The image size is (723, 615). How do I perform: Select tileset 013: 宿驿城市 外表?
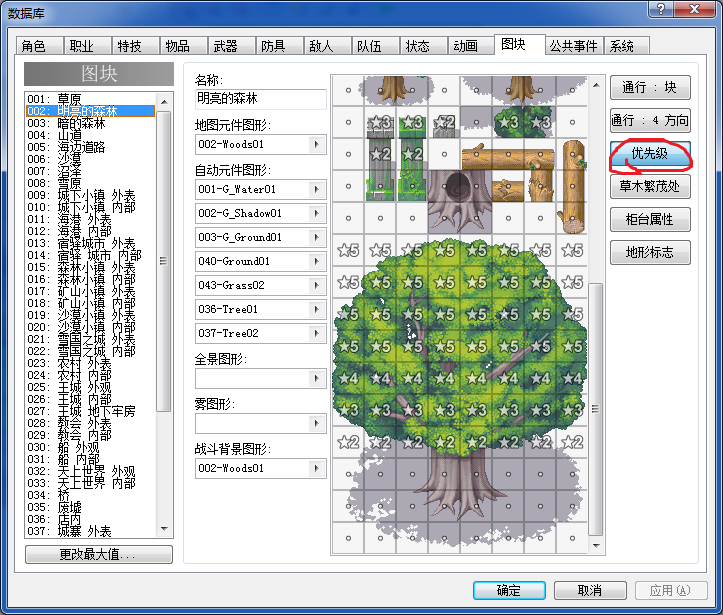tap(90, 243)
